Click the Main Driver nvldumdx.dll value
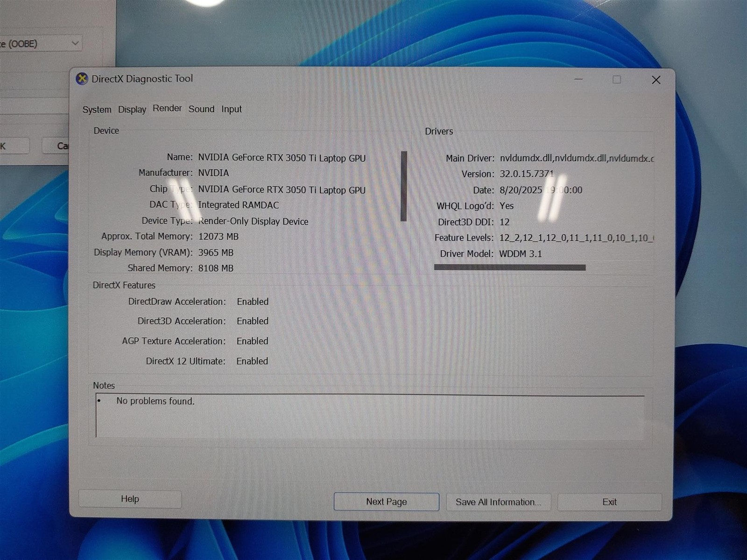The height and width of the screenshot is (560, 747). pos(577,158)
